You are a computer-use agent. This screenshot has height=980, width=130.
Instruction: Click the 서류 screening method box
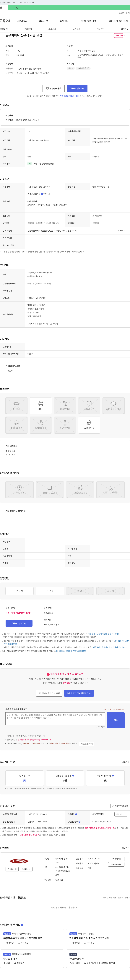pyautogui.click(x=19, y=591)
